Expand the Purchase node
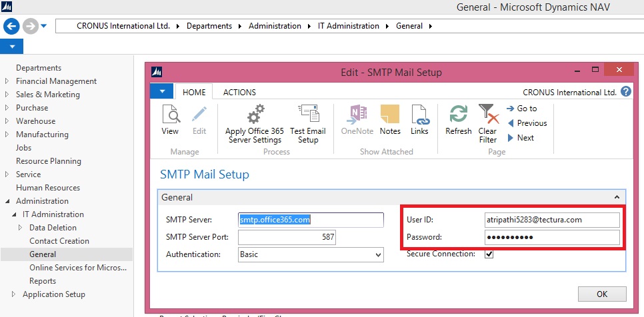This screenshot has height=317, width=644. point(7,108)
